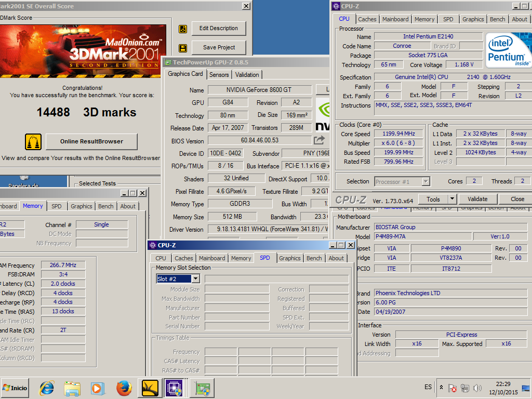Open the Inicio start button
The image size is (532, 399).
pos(15,388)
